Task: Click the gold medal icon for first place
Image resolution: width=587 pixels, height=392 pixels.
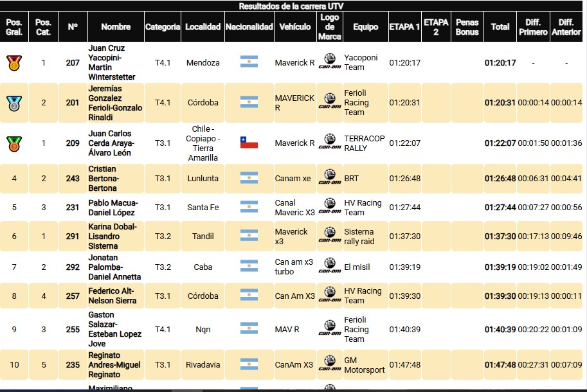Action: (14, 63)
